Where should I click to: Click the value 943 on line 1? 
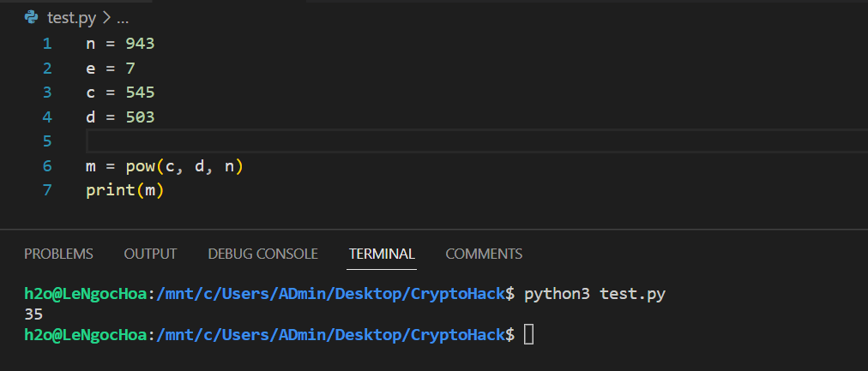click(140, 44)
